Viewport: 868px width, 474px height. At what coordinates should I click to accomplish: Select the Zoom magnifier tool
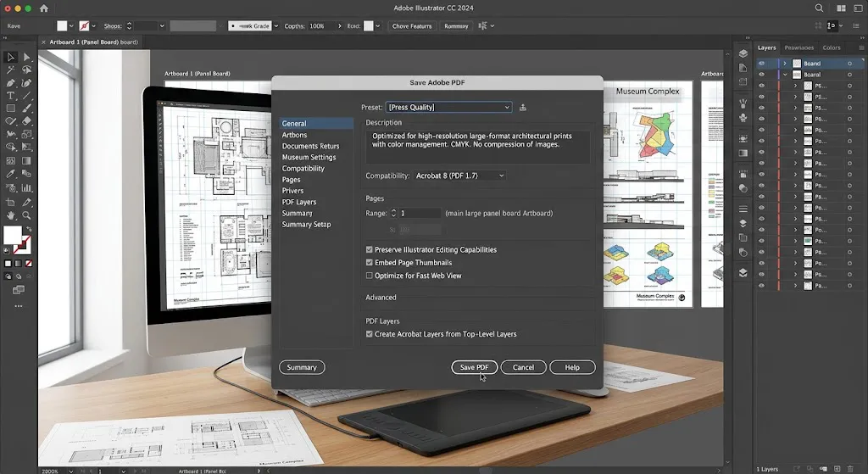click(26, 215)
